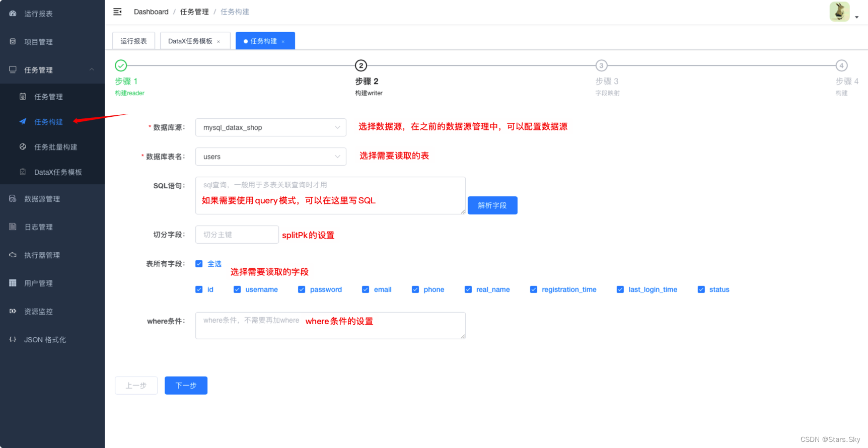Image resolution: width=868 pixels, height=448 pixels.
Task: Switch to the 运行报表 tab
Action: [133, 41]
